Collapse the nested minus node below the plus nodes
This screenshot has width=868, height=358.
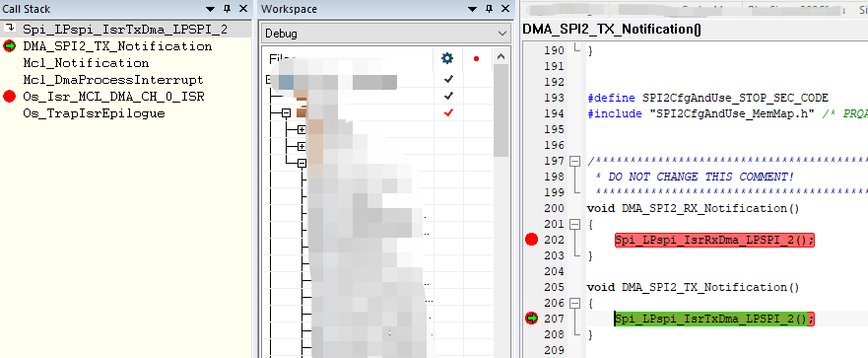click(301, 163)
